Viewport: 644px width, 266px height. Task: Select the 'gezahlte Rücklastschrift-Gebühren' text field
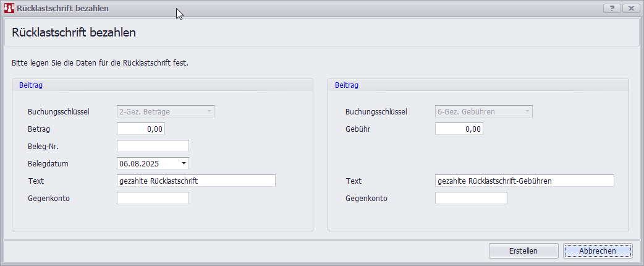pyautogui.click(x=524, y=181)
